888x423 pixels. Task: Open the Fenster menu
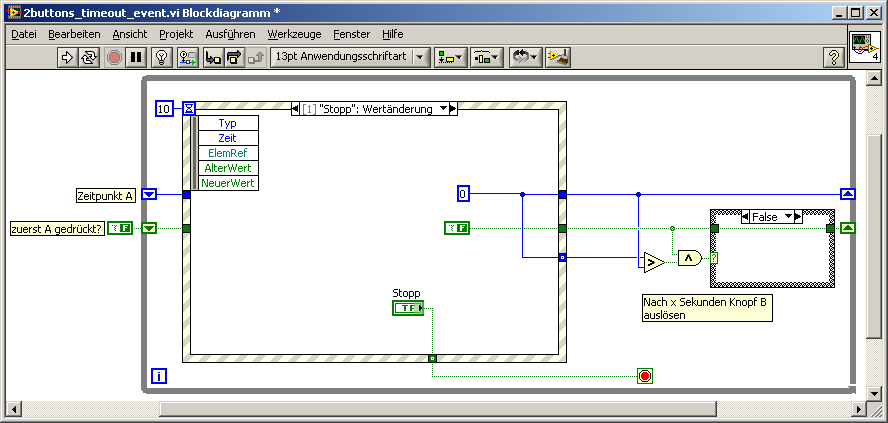(352, 34)
